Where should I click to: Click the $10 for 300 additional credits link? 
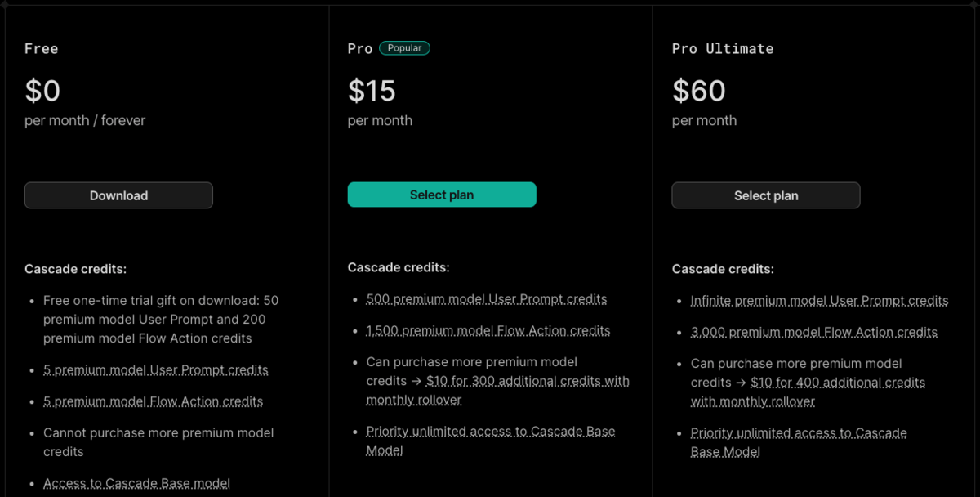point(498,391)
